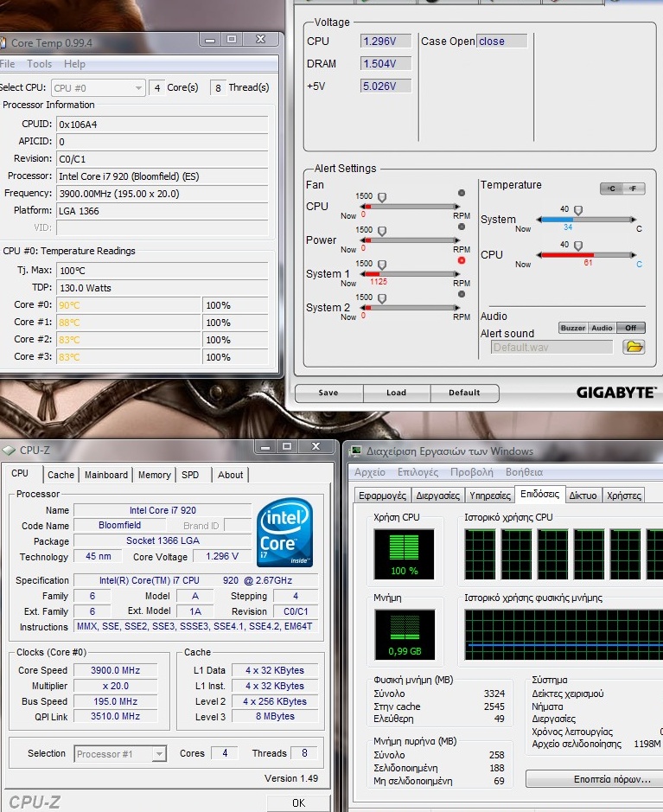663x812 pixels.
Task: Click the System 2 fan alert indicator light
Action: pos(461,294)
